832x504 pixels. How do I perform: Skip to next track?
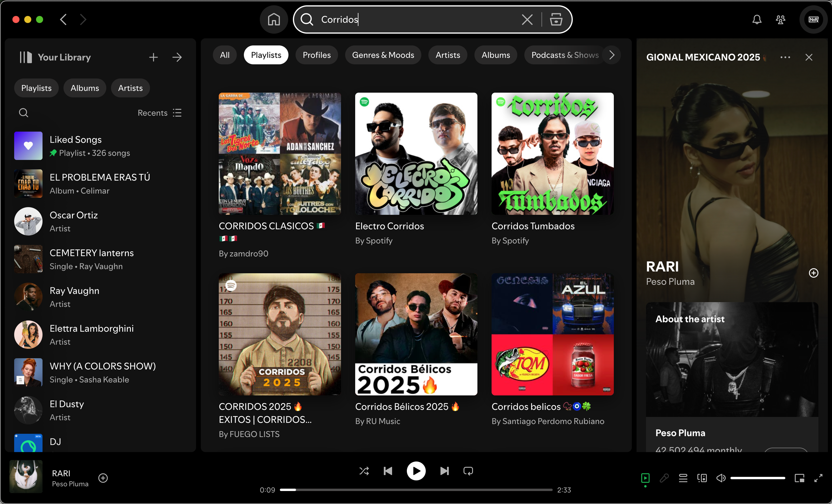click(444, 471)
